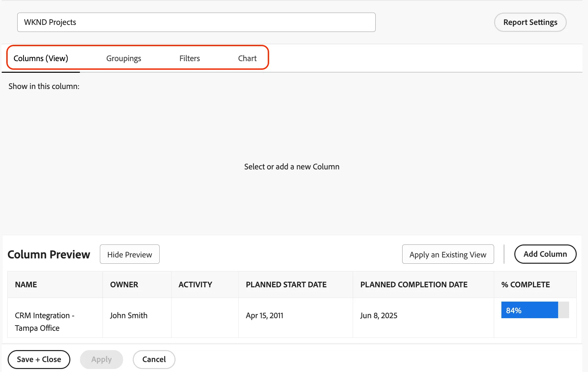
Task: Click the 84% progress bar
Action: (535, 310)
